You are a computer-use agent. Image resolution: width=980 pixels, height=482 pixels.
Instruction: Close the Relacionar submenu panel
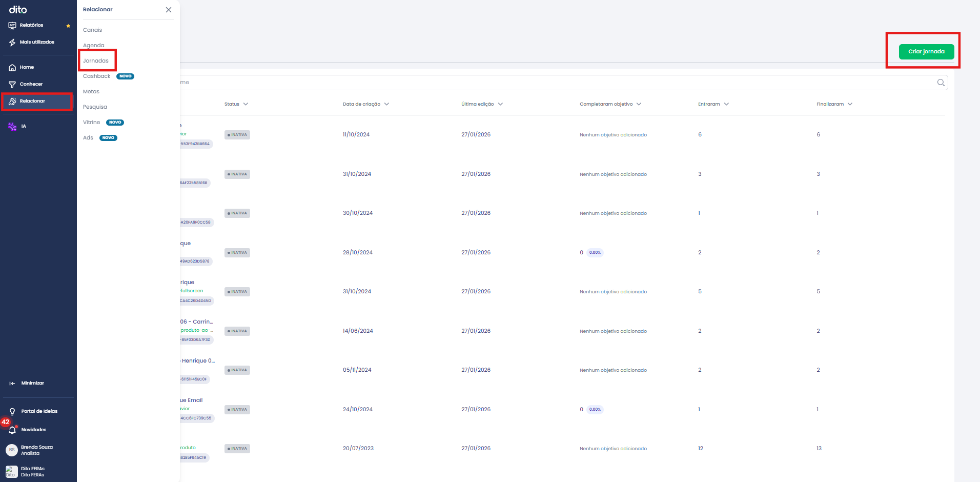tap(169, 10)
